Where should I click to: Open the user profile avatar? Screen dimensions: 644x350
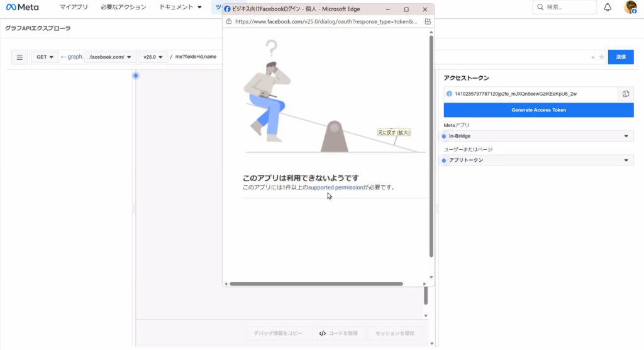(x=630, y=8)
